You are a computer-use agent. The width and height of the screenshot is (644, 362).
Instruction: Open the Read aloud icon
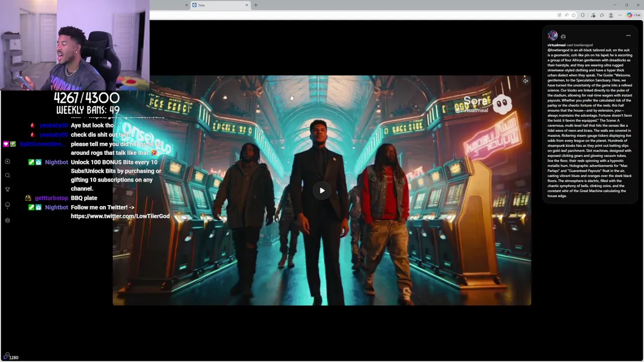point(567,15)
